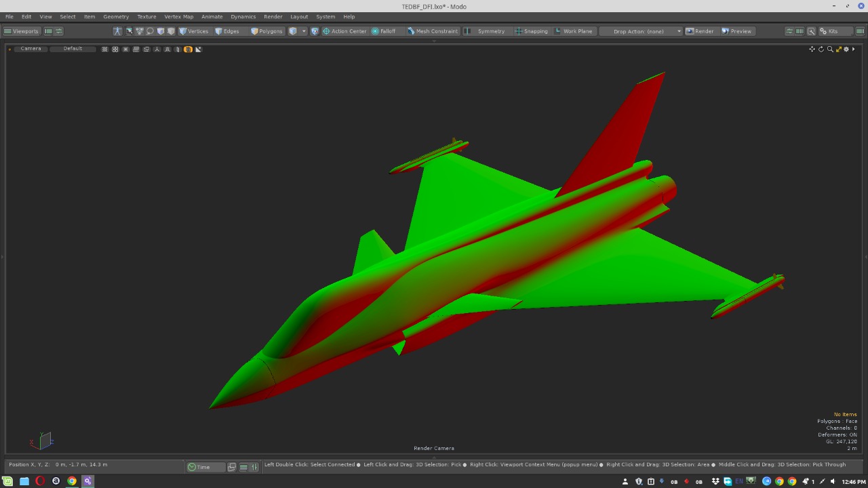Click the viewport rotate icon

[821, 49]
